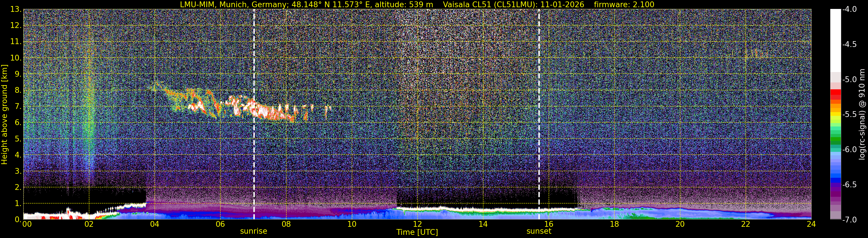Viewport: 868px width, 238px height.
Task: Click the 'Height above ground [km]' label
Action: pos(4,114)
